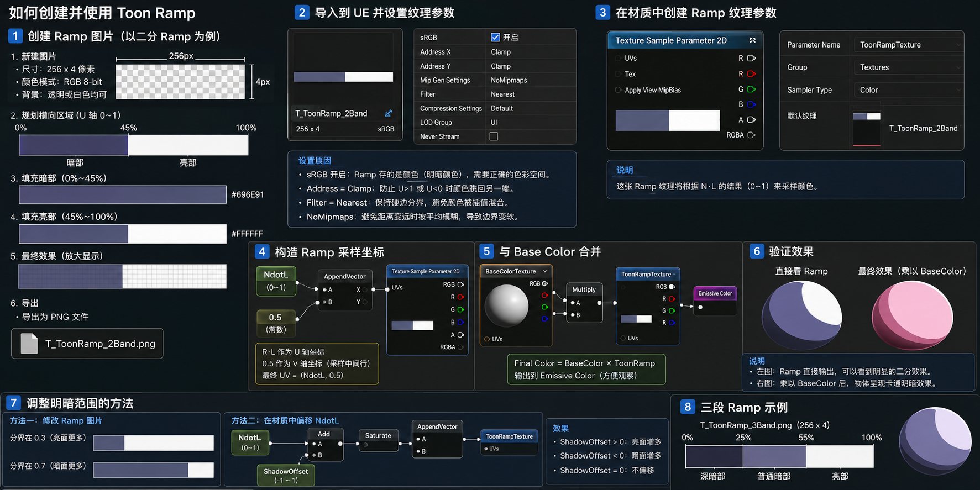Click the RGB output pin of BaseColorTexture node
Screen dimensions: 980x490
pyautogui.click(x=545, y=283)
